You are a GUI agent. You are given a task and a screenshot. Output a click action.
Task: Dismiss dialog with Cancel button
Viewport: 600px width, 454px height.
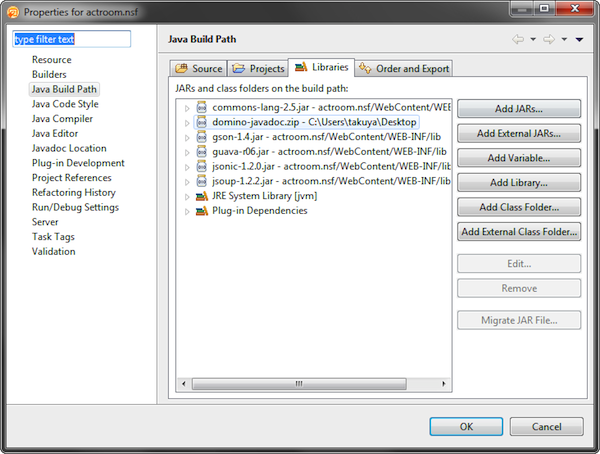point(546,426)
